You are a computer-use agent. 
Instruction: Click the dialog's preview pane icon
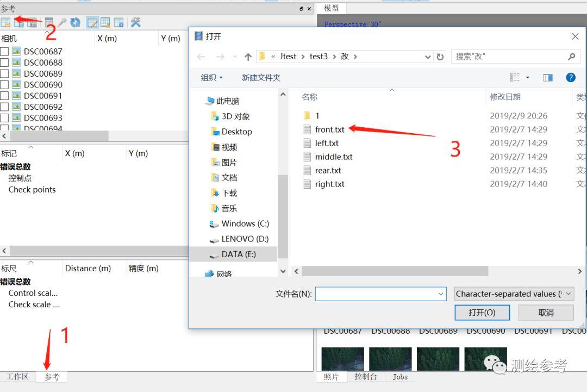tap(548, 77)
